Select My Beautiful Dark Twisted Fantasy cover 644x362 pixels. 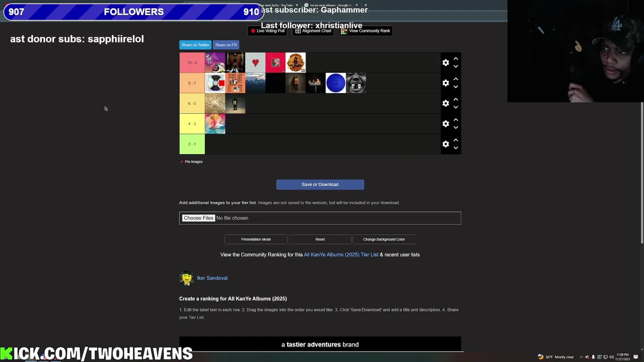coord(275,63)
